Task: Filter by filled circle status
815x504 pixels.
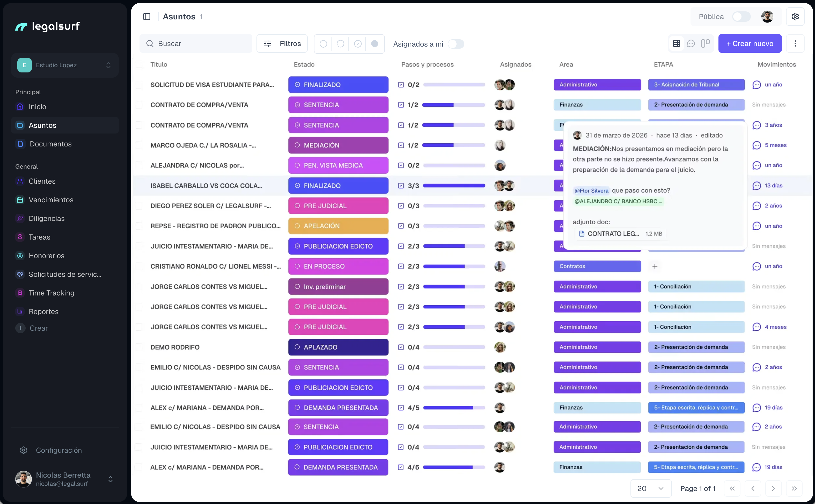Action: point(375,44)
